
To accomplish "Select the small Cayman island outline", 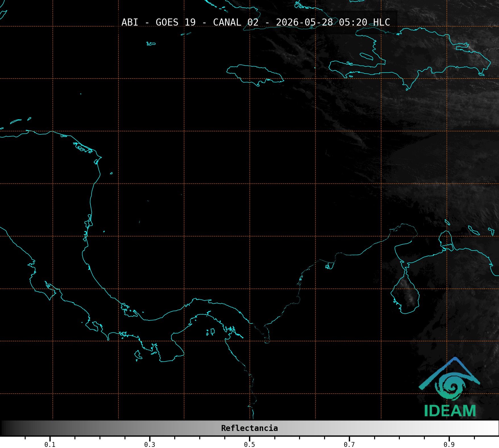I will pos(151,44).
